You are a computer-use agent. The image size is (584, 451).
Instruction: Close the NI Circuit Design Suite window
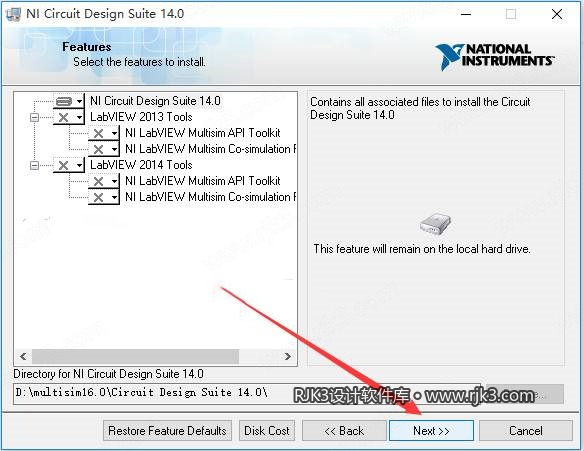click(x=557, y=15)
